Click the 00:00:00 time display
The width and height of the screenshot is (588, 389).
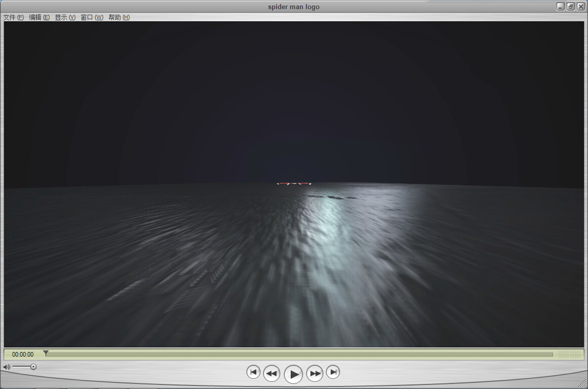point(22,354)
